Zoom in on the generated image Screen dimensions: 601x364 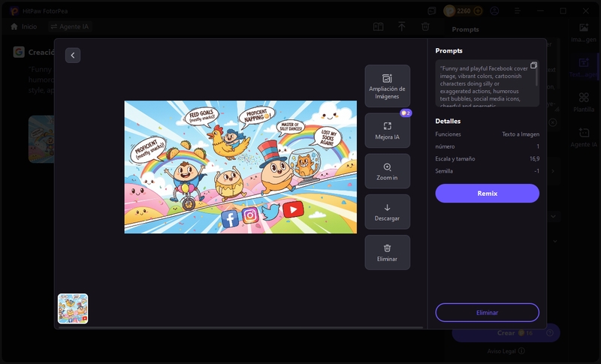(x=387, y=171)
